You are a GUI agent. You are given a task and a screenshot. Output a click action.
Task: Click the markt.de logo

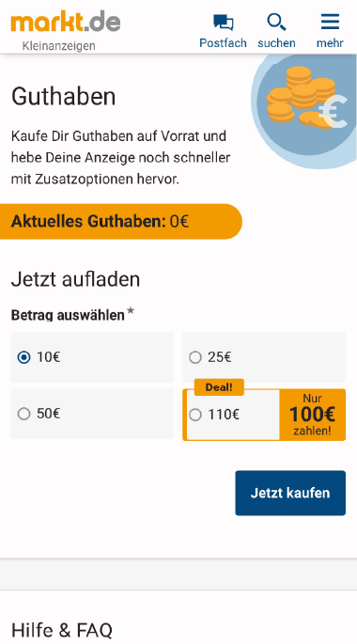[x=66, y=23]
